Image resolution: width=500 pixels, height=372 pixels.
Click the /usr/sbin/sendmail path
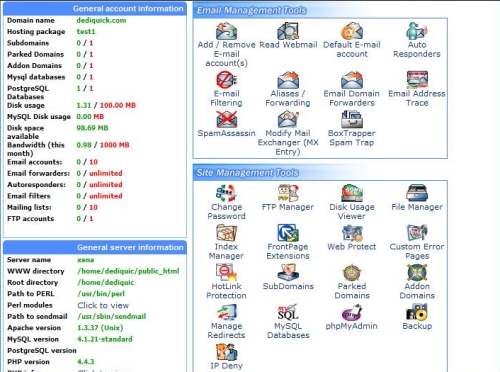tap(112, 316)
